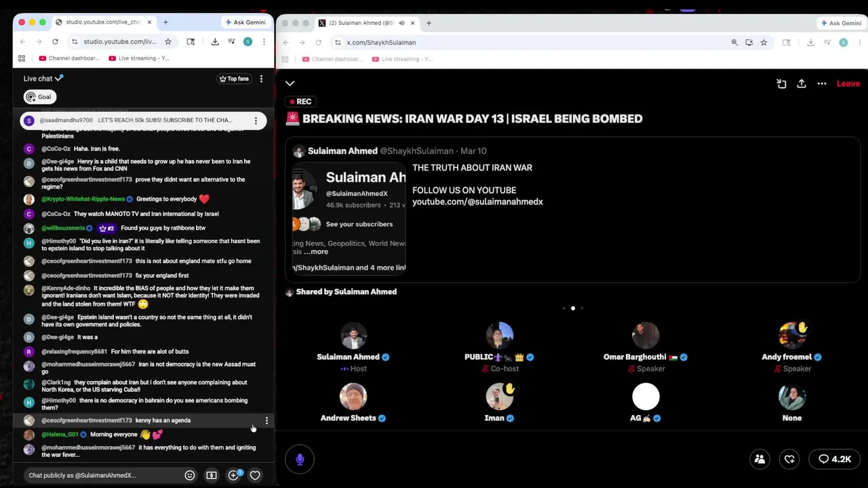Click the white AG avatar
Viewport: 868px width, 488px height.
646,397
